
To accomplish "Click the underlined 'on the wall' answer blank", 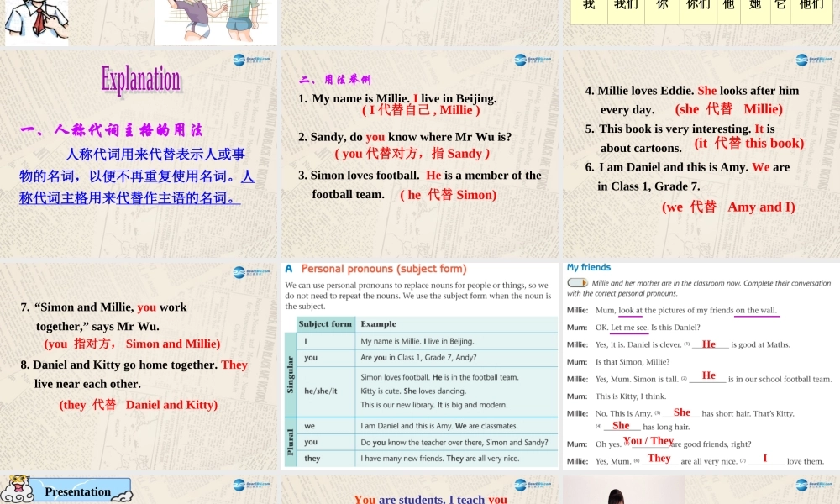I will (x=757, y=310).
